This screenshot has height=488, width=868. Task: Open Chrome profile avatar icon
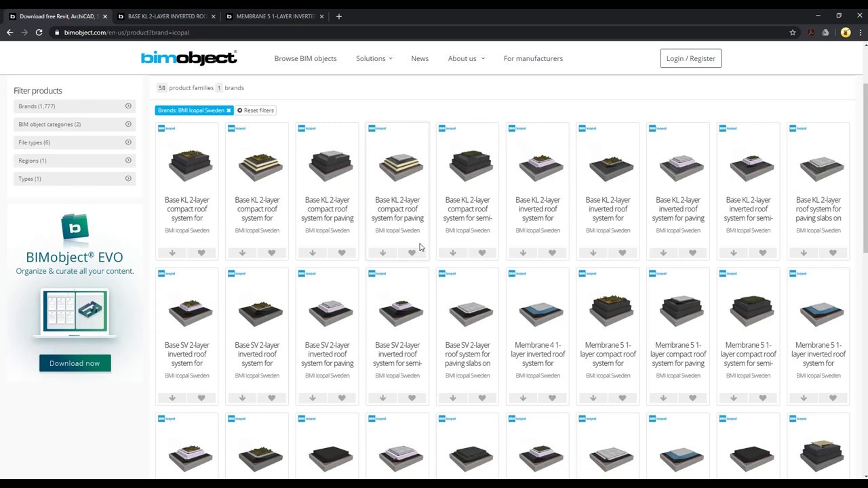click(846, 33)
